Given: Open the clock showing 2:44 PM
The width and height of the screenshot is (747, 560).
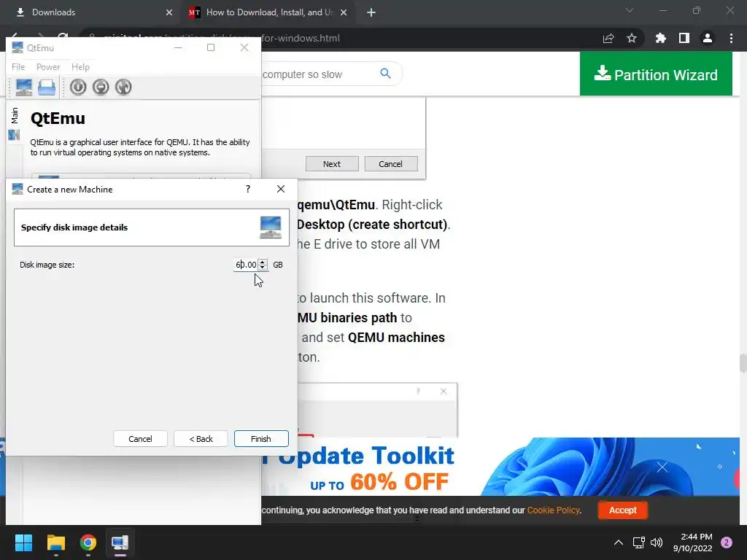Looking at the screenshot, I should pos(693,542).
